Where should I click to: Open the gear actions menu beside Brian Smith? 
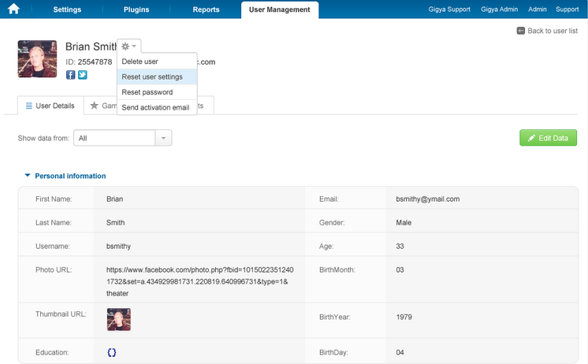128,46
